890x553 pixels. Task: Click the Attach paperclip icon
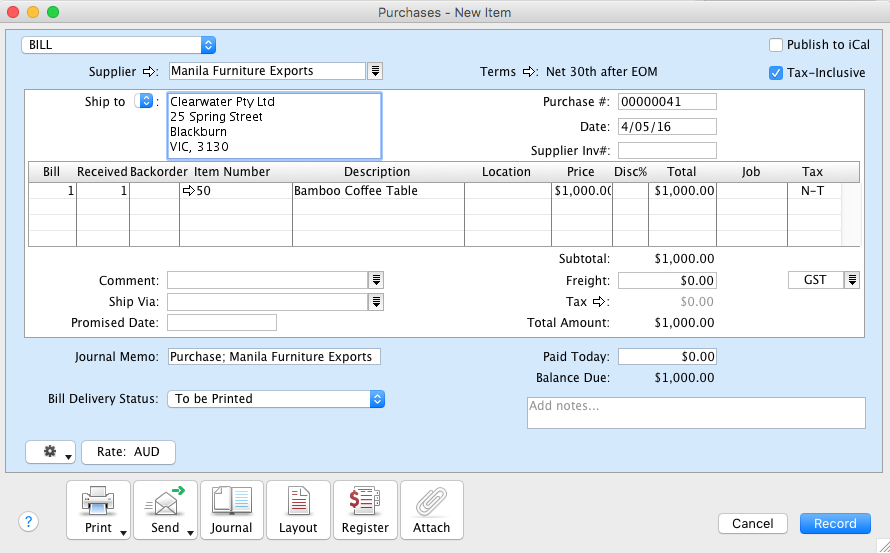431,509
